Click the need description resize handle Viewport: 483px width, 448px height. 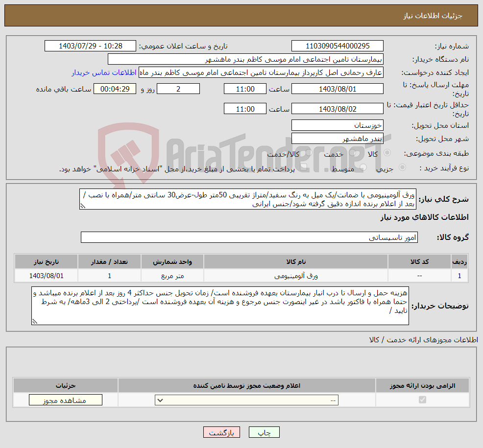[x=83, y=206]
